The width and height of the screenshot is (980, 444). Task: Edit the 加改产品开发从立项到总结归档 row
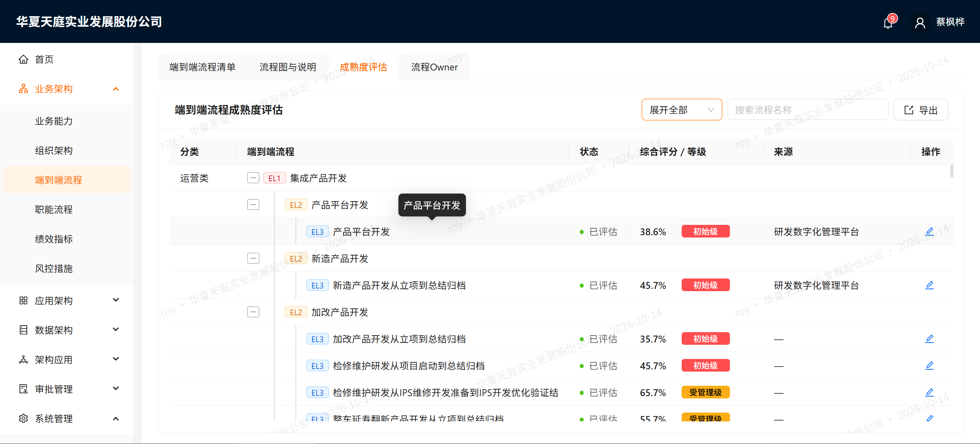coord(929,339)
